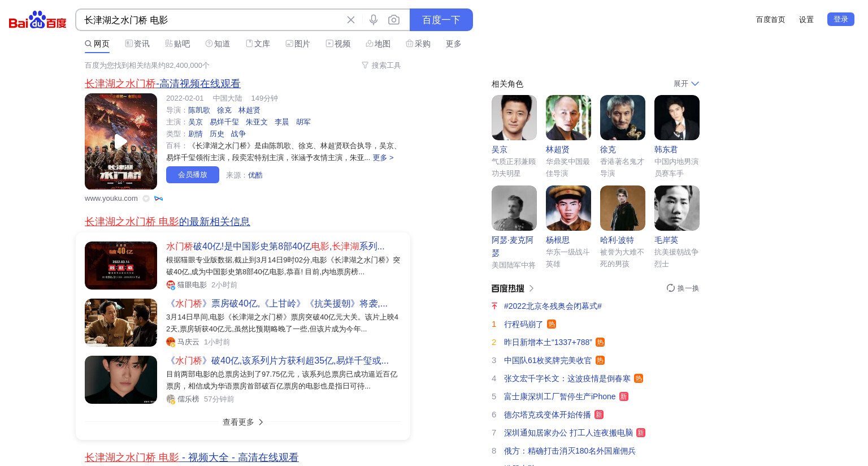Focus the search input field
Image resolution: width=868 pixels, height=466 pixels.
(x=212, y=20)
